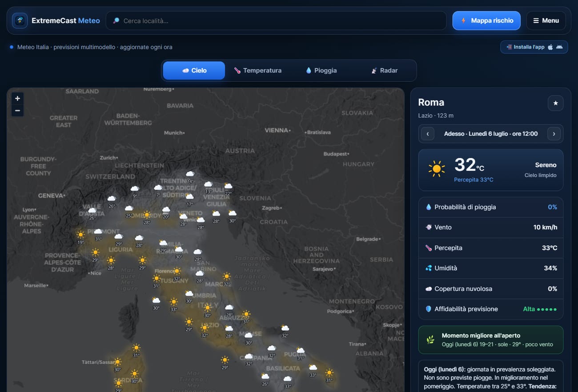Click the cloud marker showing 26° in Valle d'Aosta

click(92, 212)
